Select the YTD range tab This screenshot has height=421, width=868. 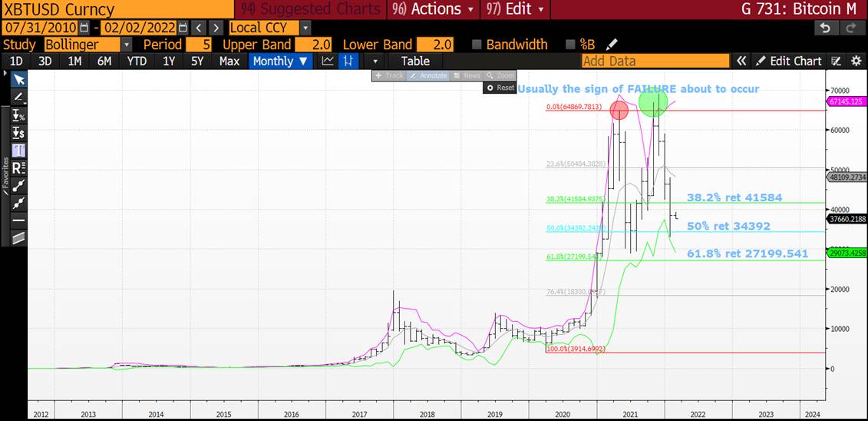coord(137,61)
